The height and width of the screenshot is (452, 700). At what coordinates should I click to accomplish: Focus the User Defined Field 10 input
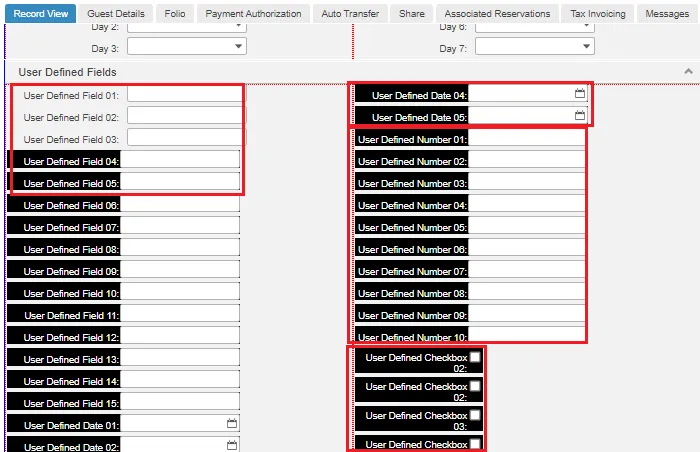[x=180, y=292]
